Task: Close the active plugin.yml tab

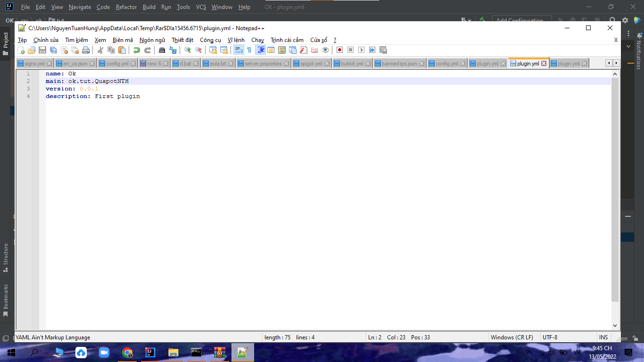Action: point(544,64)
